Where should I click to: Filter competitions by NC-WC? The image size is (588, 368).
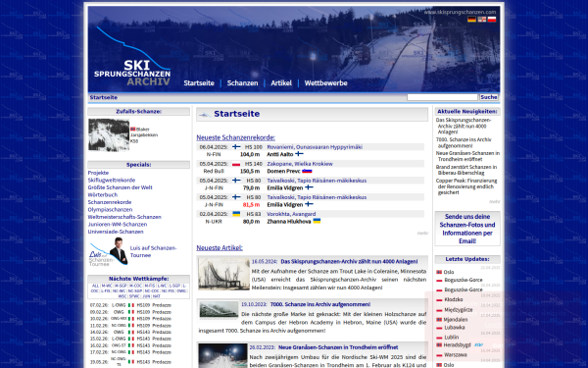pos(119,291)
